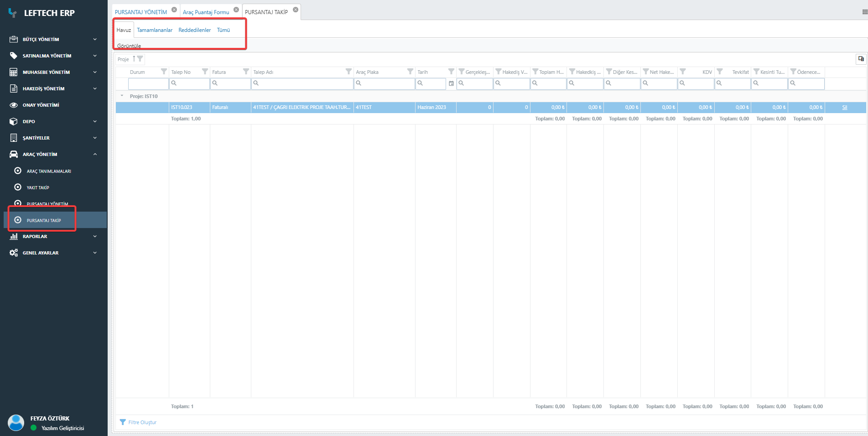The width and height of the screenshot is (868, 436).
Task: Click the Satınalma Yönetim tag icon
Action: 14,56
